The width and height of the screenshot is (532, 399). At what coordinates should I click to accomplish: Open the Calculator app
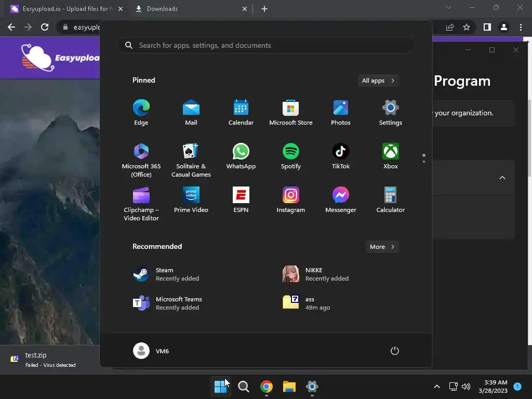coord(391,200)
